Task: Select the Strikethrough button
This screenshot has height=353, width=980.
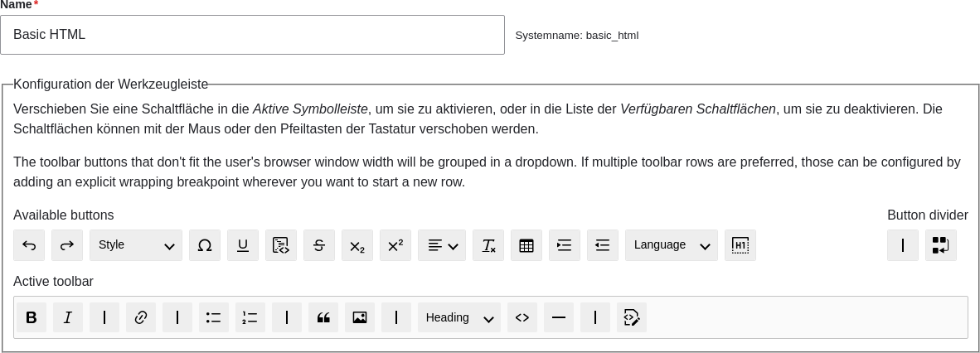Action: point(318,245)
